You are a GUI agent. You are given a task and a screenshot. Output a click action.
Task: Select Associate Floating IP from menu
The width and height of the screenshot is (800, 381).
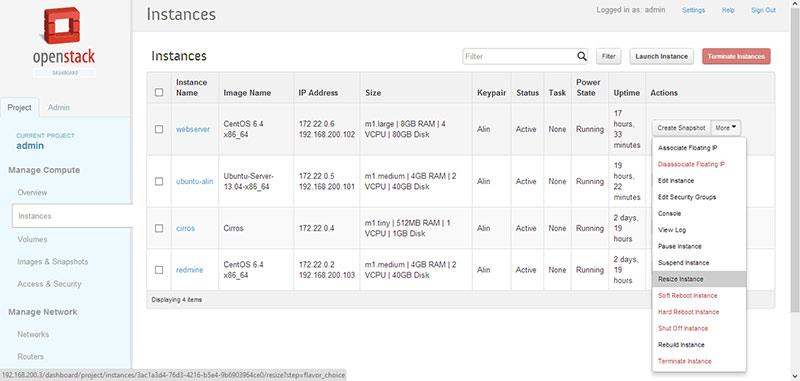[699, 148]
